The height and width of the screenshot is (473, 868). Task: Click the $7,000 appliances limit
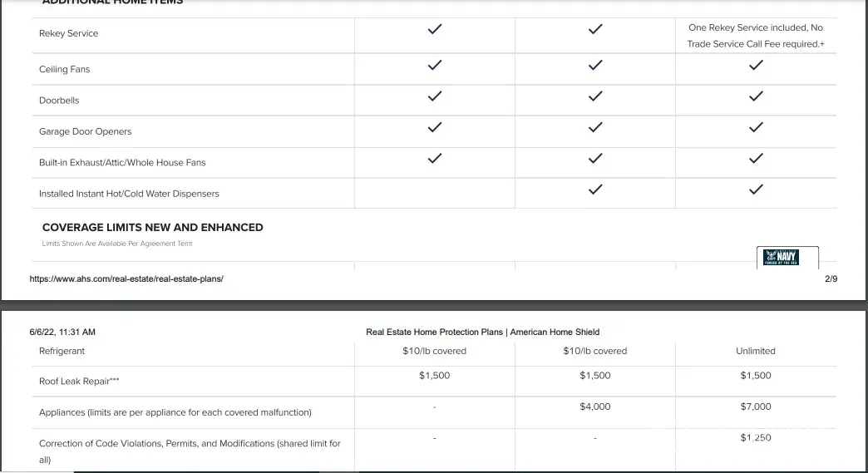click(755, 406)
